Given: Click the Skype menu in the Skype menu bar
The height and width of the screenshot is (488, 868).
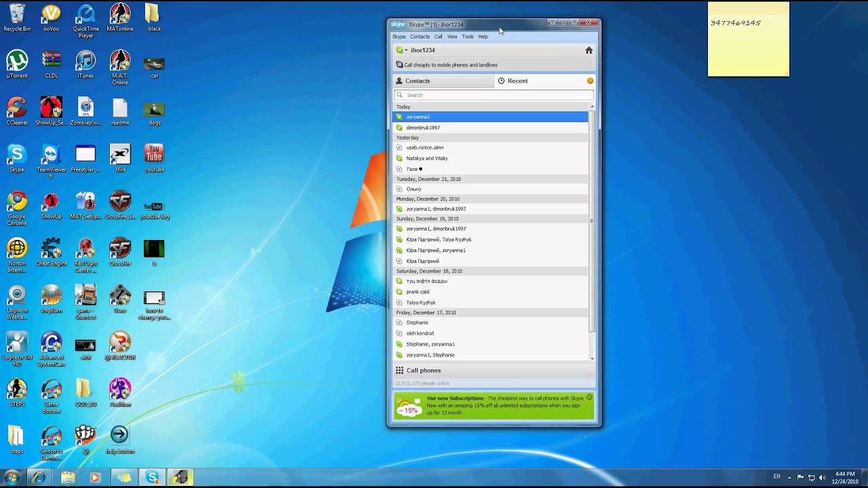Looking at the screenshot, I should click(x=399, y=37).
